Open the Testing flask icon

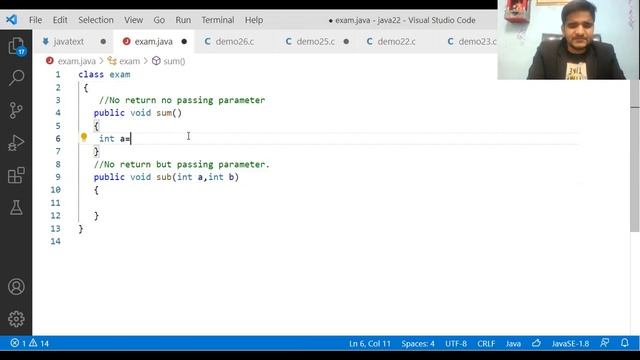(16, 208)
